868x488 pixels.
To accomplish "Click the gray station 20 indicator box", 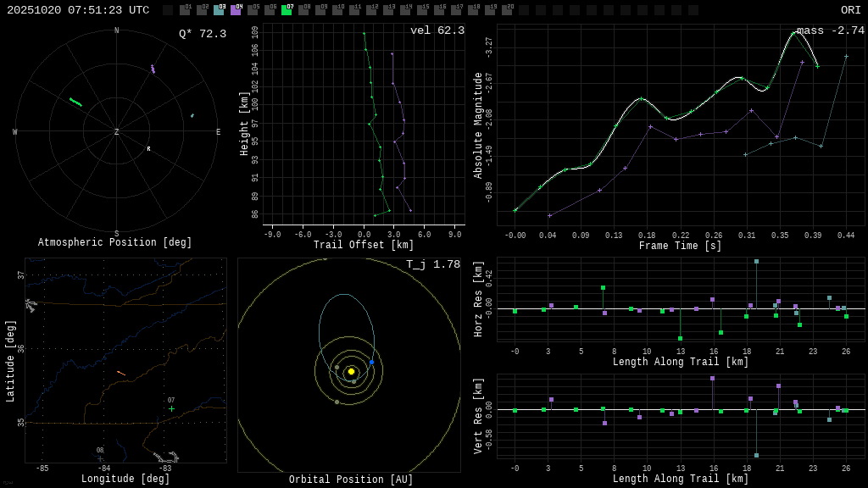I will (507, 10).
